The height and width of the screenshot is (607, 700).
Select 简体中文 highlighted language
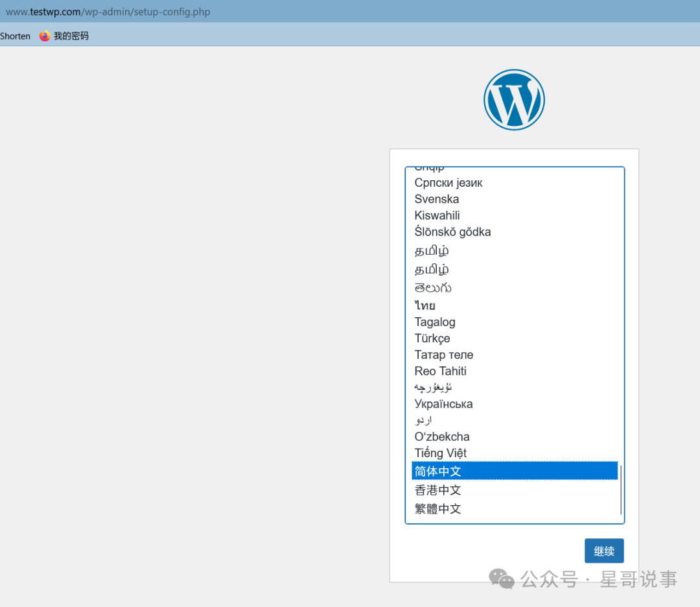tap(515, 471)
